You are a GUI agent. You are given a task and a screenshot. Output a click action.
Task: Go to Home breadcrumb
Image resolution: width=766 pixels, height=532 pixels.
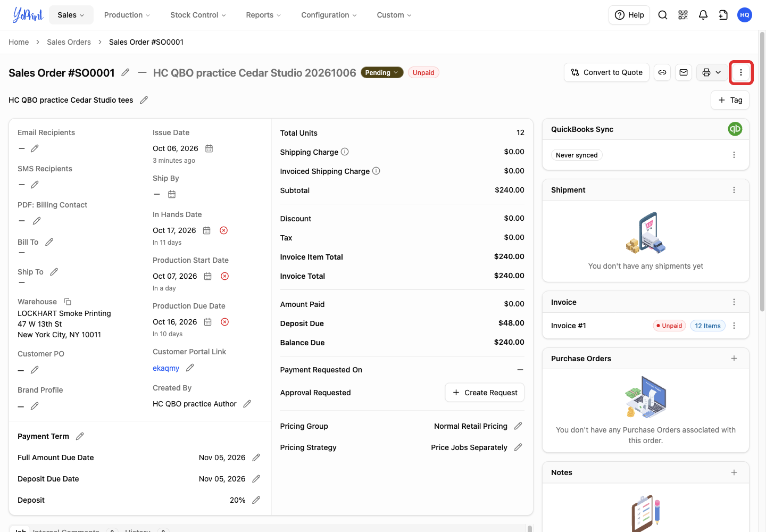19,42
